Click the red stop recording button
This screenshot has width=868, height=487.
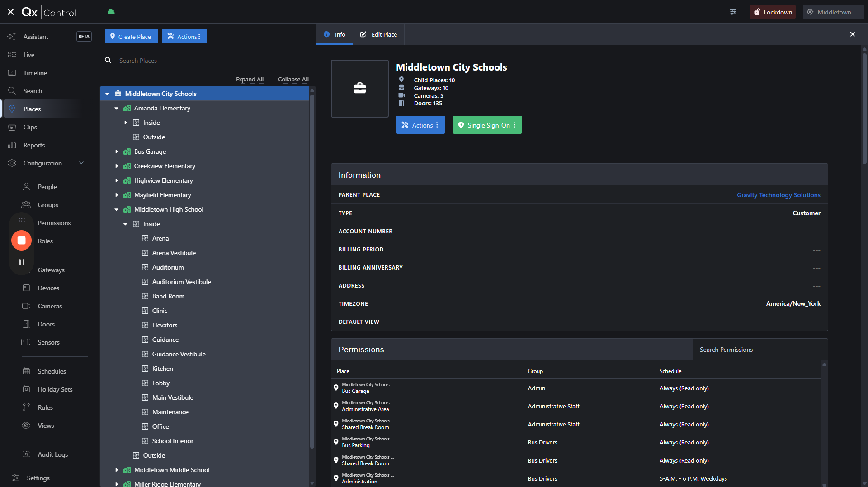(21, 241)
